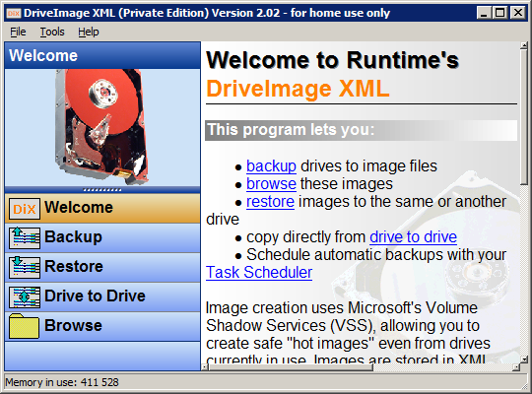Viewport: 532px width, 394px height.
Task: Click the blue 'Welcome' panel header
Action: click(x=102, y=55)
